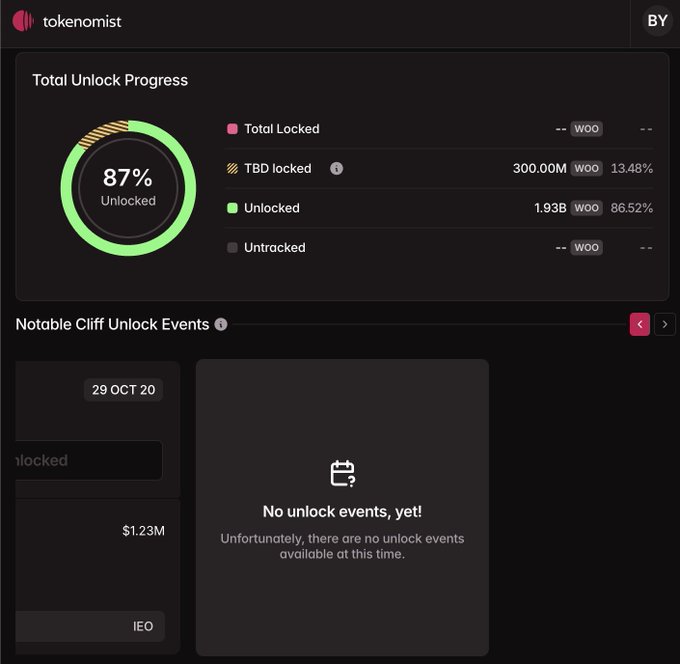Click the IEO label on event card

tap(143, 626)
